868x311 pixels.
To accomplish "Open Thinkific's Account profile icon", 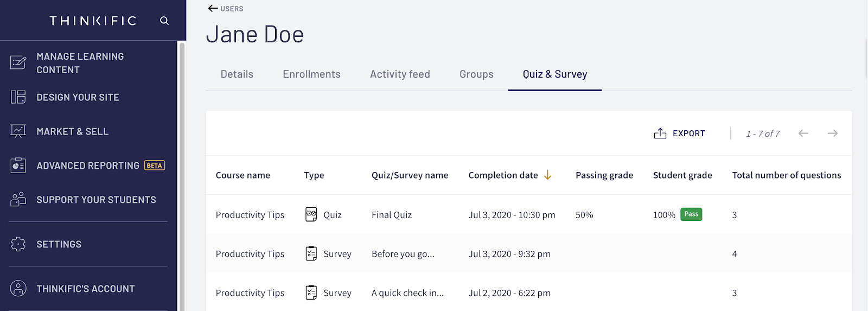I will (x=18, y=288).
